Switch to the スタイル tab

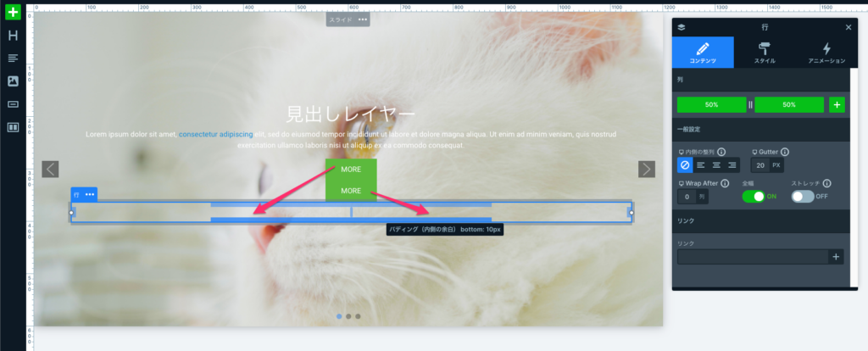(764, 53)
